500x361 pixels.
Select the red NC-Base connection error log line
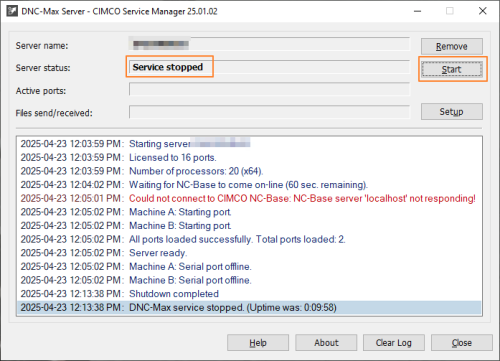coord(249,198)
